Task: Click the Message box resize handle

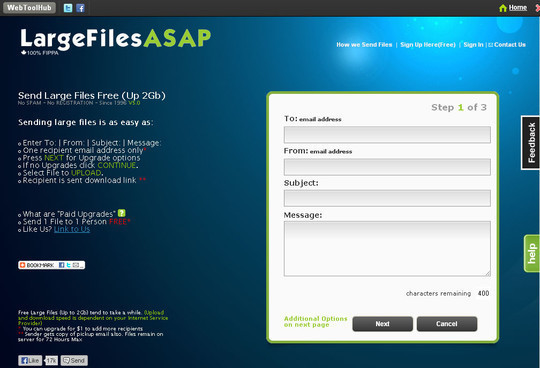Action: click(x=488, y=274)
